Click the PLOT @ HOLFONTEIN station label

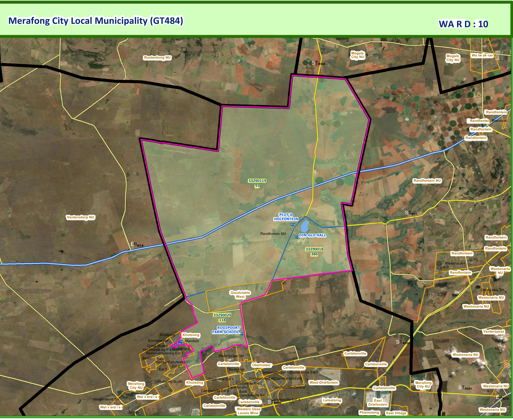[x=286, y=217]
